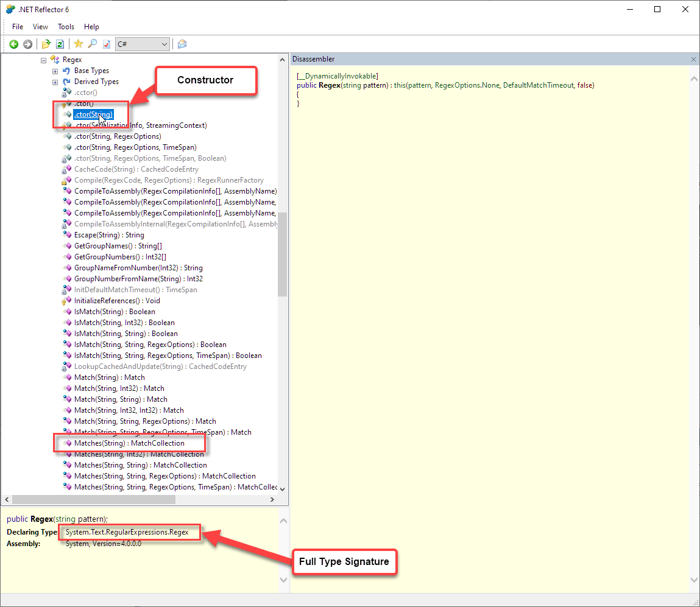Viewport: 700px width, 607px height.
Task: Click the document with red checkmark icon
Action: click(x=106, y=44)
